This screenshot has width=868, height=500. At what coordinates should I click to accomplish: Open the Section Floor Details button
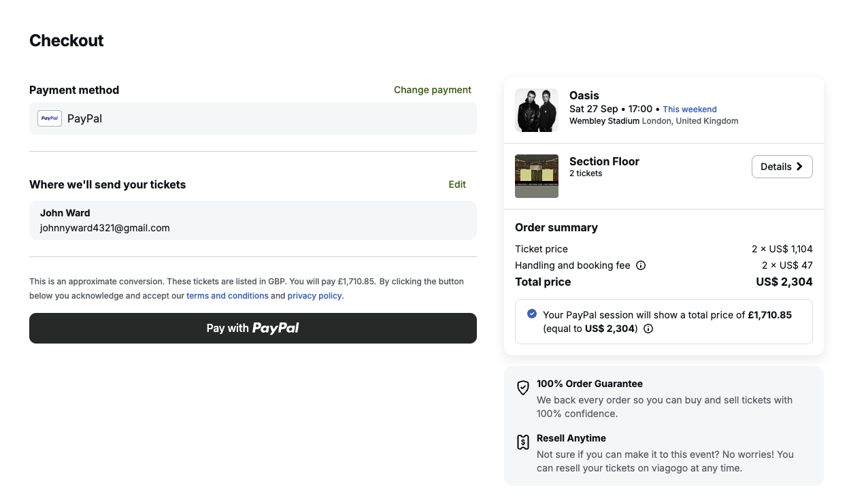782,167
